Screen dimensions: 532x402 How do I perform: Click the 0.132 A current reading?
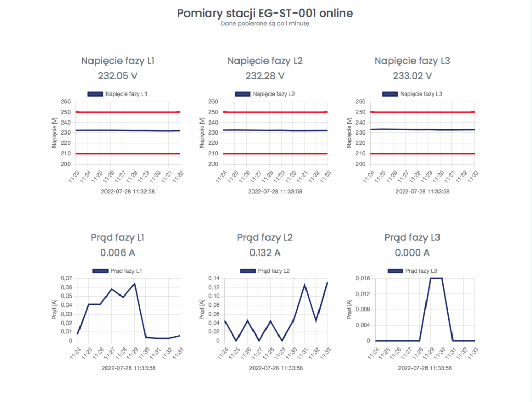[265, 253]
